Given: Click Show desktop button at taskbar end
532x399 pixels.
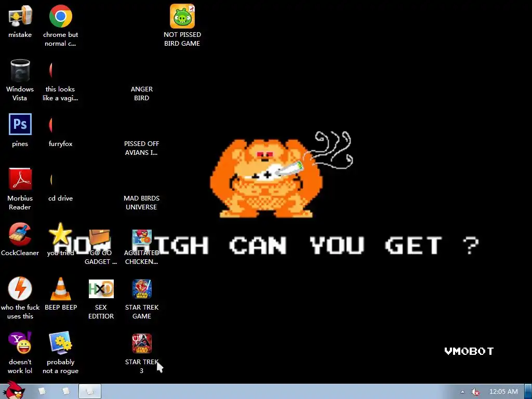Looking at the screenshot, I should click(528, 391).
